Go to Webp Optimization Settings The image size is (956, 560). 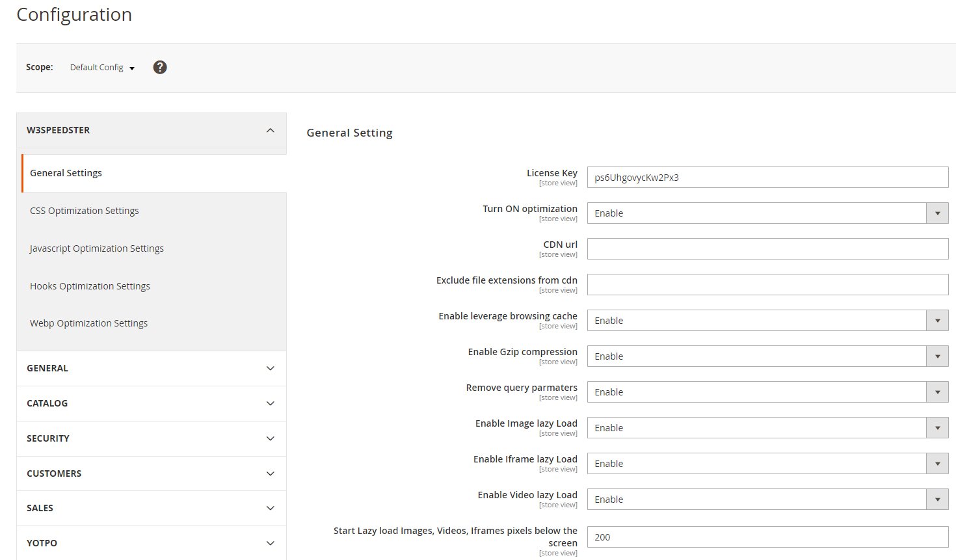click(88, 323)
